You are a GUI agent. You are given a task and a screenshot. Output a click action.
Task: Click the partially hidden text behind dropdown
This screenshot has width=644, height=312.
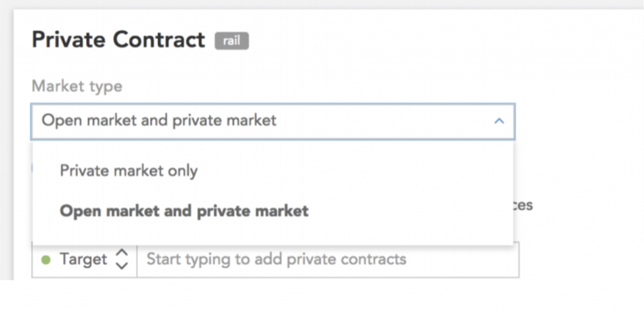click(x=524, y=205)
